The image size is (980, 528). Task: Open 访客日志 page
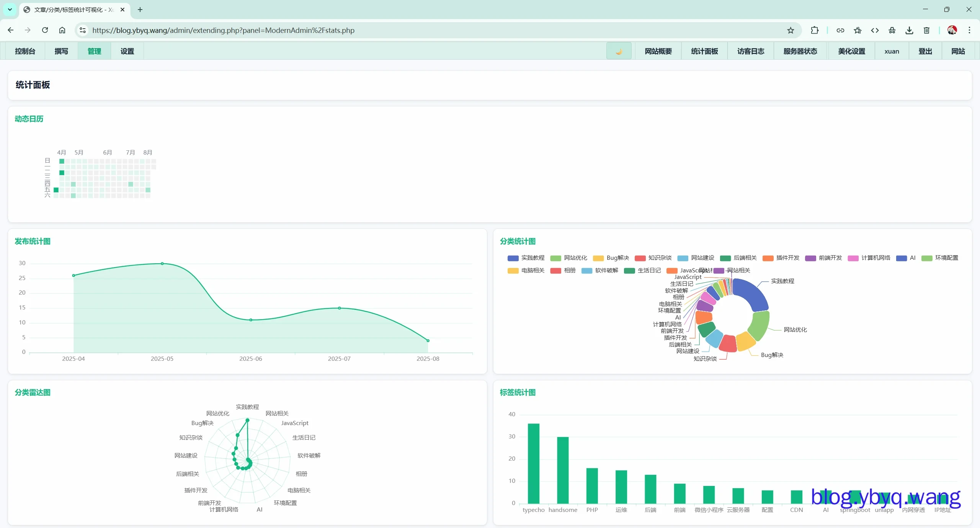pyautogui.click(x=751, y=51)
